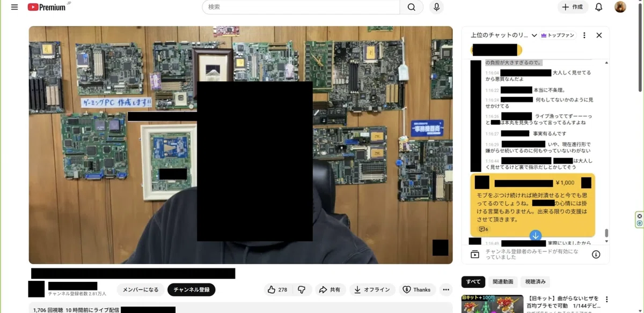
Task: Click timestamp 1:16:44 in chat
Action: coord(492,161)
